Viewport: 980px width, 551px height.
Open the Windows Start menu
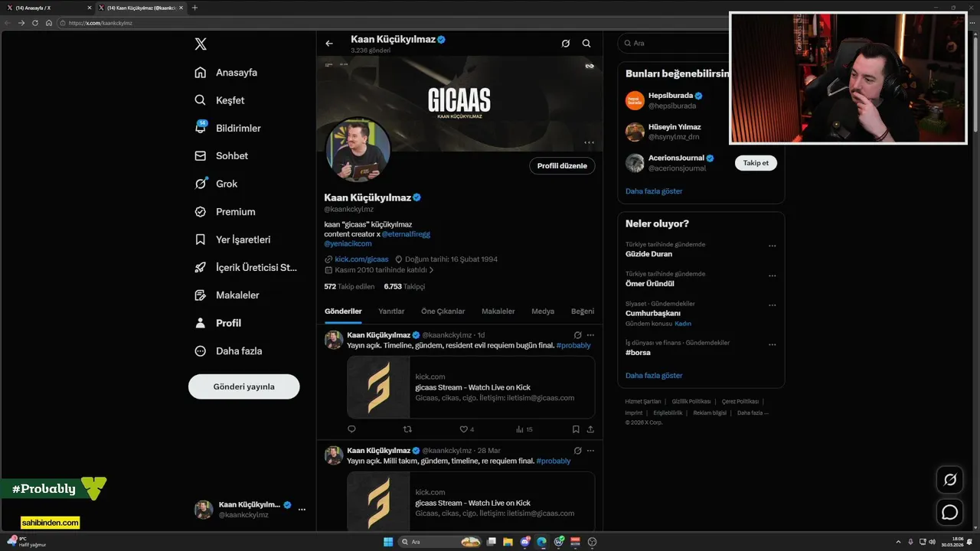click(388, 542)
